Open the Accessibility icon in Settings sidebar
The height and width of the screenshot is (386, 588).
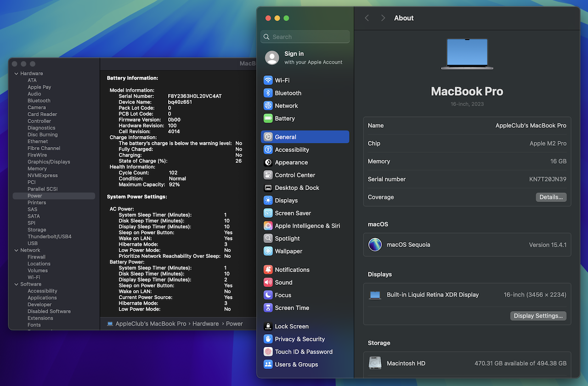(x=268, y=150)
